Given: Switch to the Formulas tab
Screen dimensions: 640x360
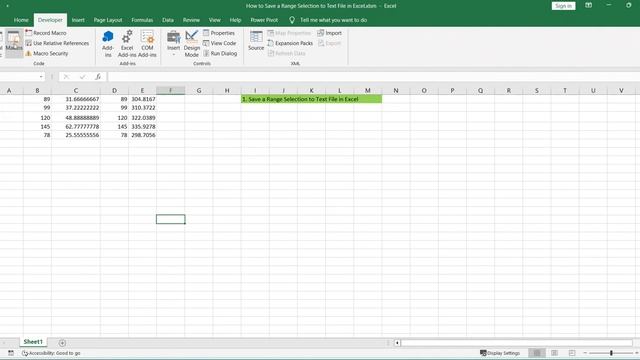Looking at the screenshot, I should 142,20.
